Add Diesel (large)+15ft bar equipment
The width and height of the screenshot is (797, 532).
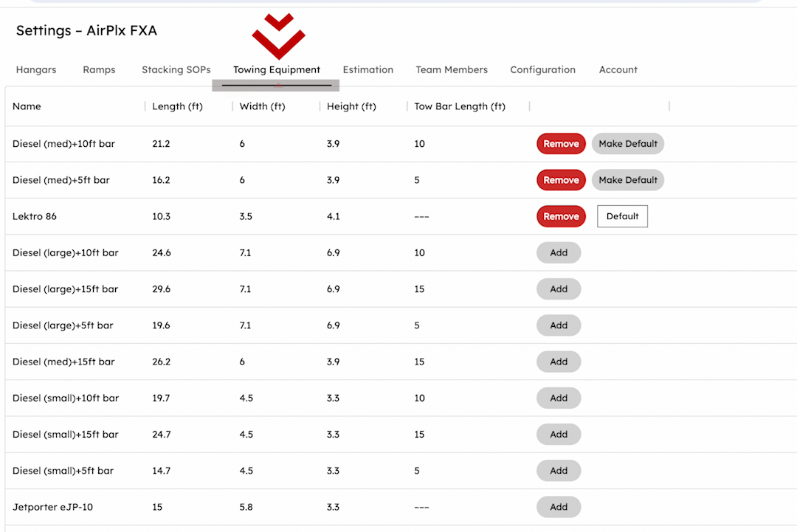click(x=559, y=289)
